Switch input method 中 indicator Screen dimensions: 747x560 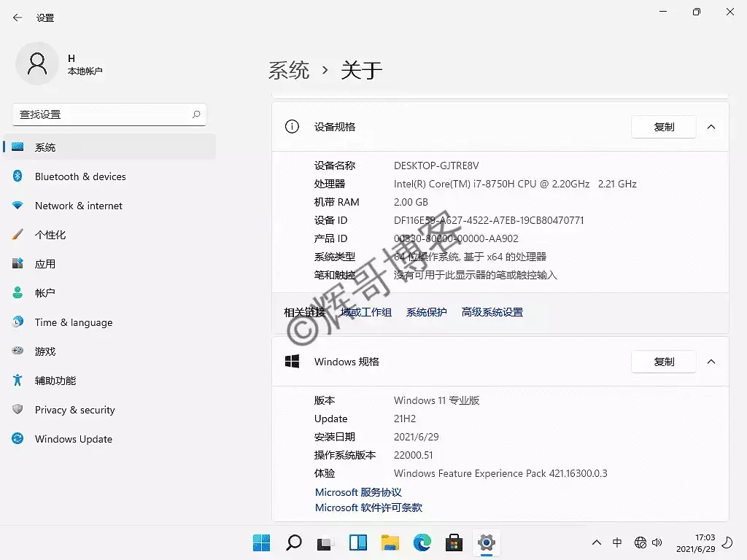617,542
